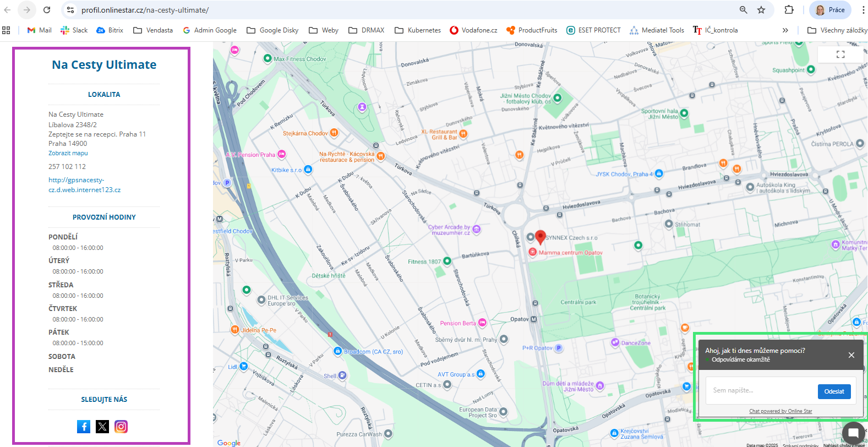Open the Admin Google bookmark

tap(210, 30)
